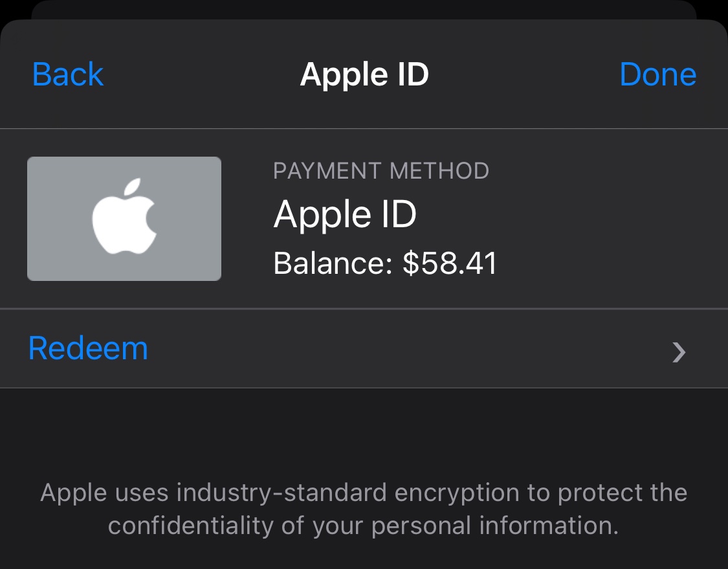Viewport: 728px width, 569px height.
Task: Click the word Balance
Action: [x=329, y=263]
